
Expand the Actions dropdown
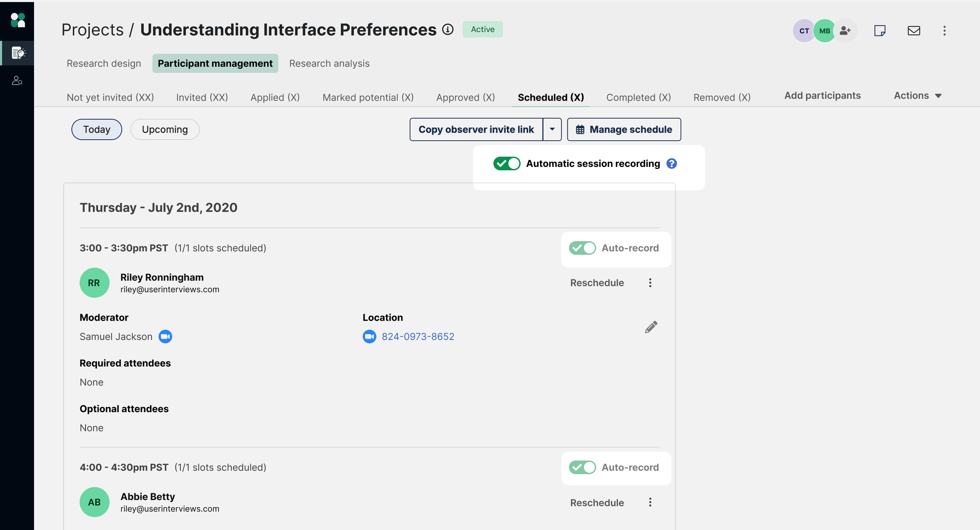coord(917,96)
